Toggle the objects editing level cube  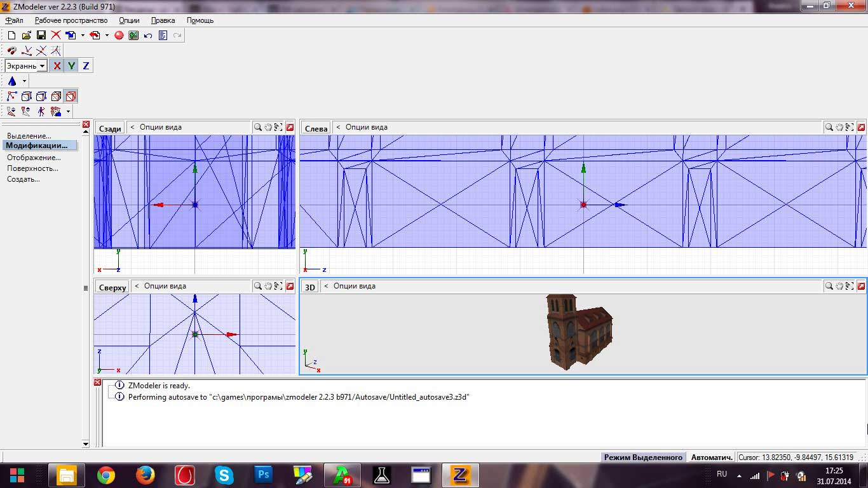coord(56,97)
